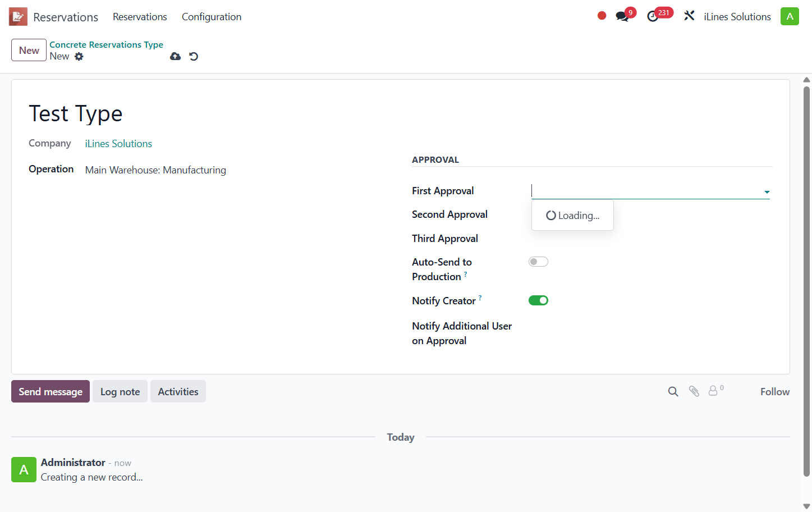
Task: Click the Second Approval field label
Action: [449, 214]
